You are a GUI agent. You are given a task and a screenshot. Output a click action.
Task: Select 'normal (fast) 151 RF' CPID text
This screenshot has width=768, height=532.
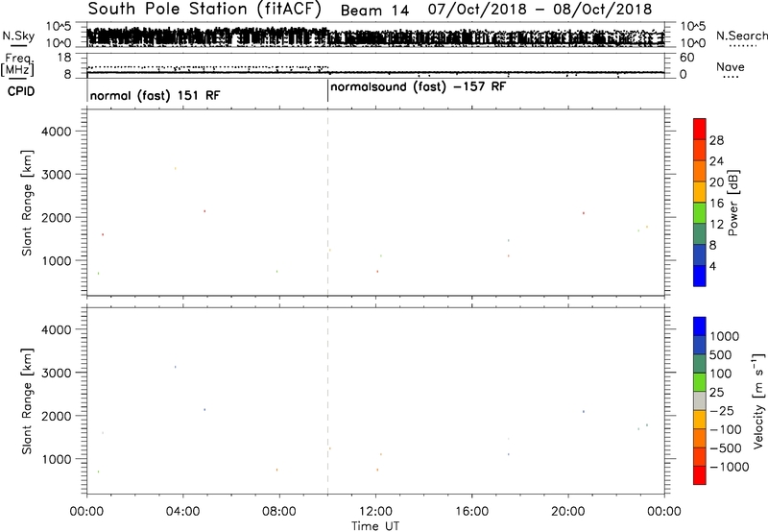tap(156, 95)
